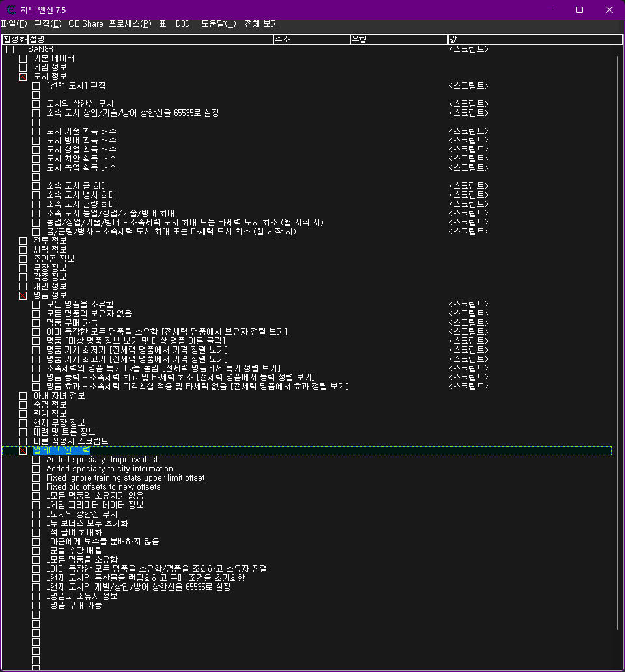The height and width of the screenshot is (672, 625).
Task: Collapse the 명품 정보 group
Action: click(23, 296)
